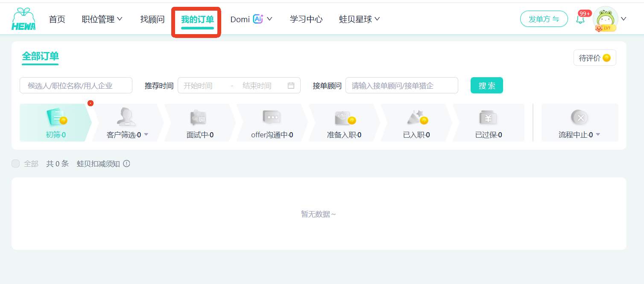This screenshot has height=284, width=644.
Task: Click the 搜索 button
Action: pyautogui.click(x=487, y=85)
